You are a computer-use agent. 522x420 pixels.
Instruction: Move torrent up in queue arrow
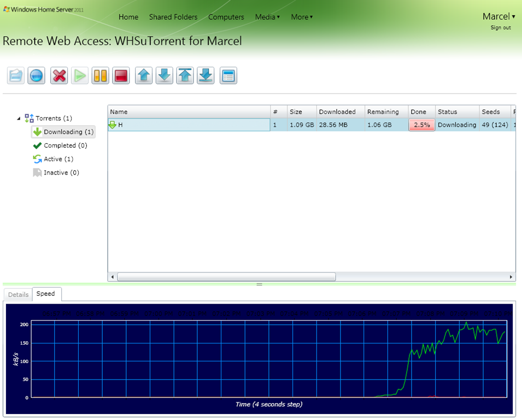point(144,75)
